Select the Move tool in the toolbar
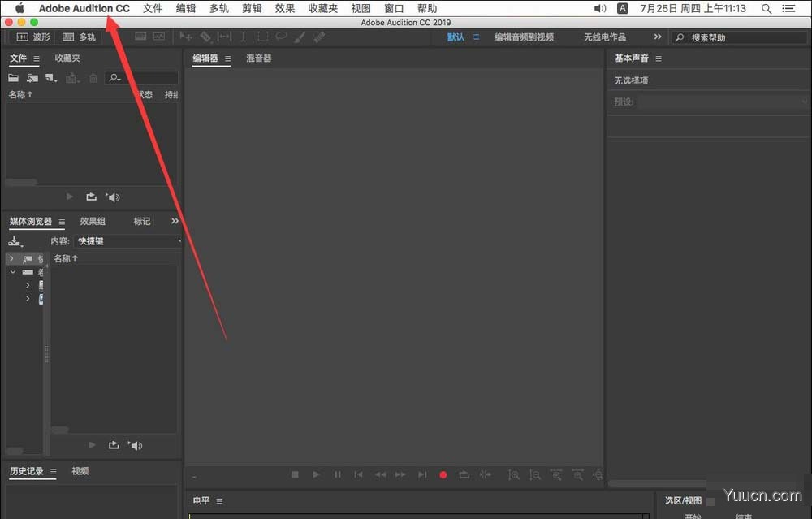812x519 pixels. pyautogui.click(x=185, y=37)
